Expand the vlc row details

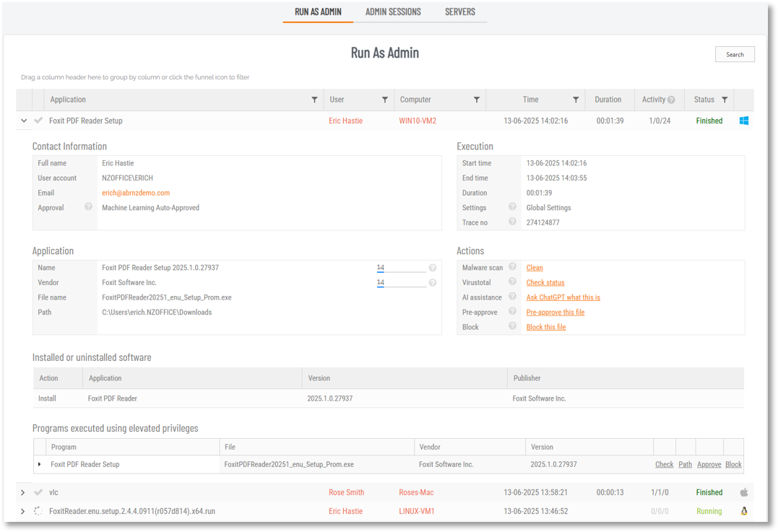pos(23,492)
